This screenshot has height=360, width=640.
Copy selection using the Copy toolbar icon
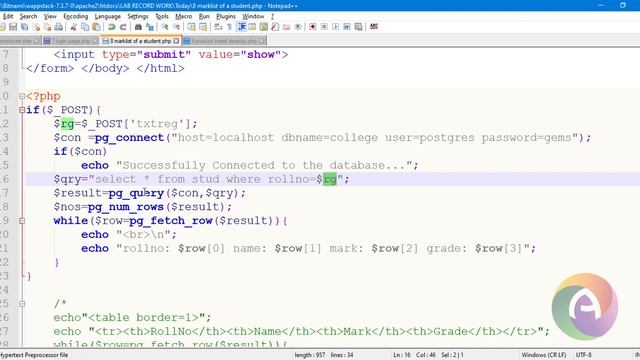(x=85, y=27)
